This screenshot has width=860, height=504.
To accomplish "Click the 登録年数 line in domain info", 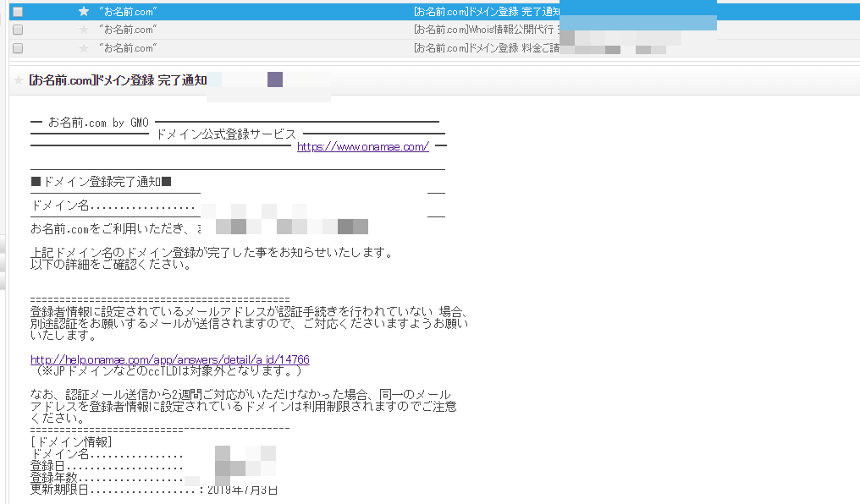I will [x=107, y=478].
